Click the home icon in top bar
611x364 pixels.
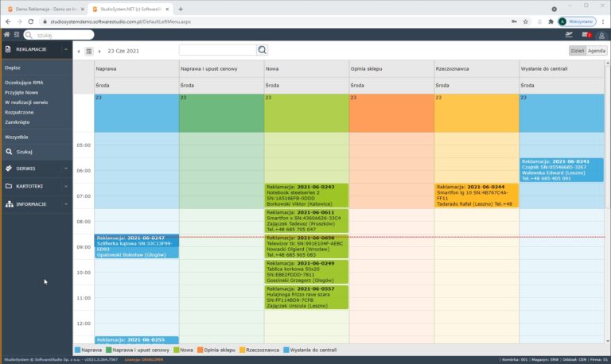tap(7, 35)
